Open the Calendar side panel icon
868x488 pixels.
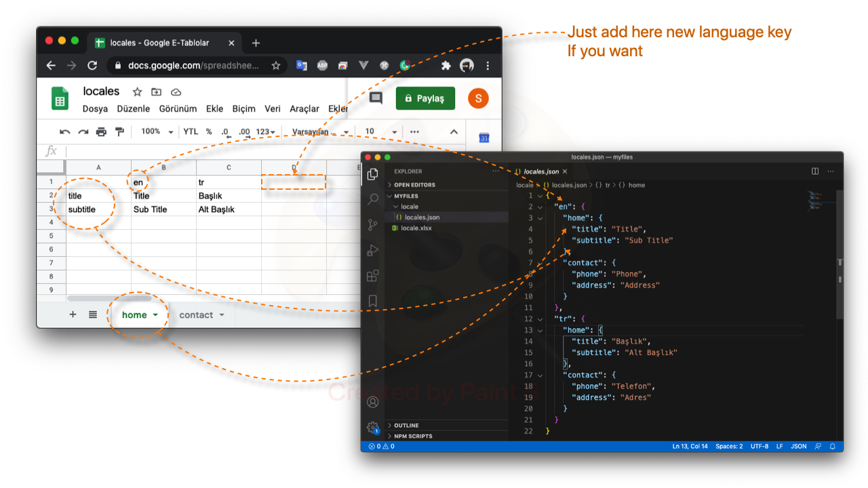pos(484,138)
